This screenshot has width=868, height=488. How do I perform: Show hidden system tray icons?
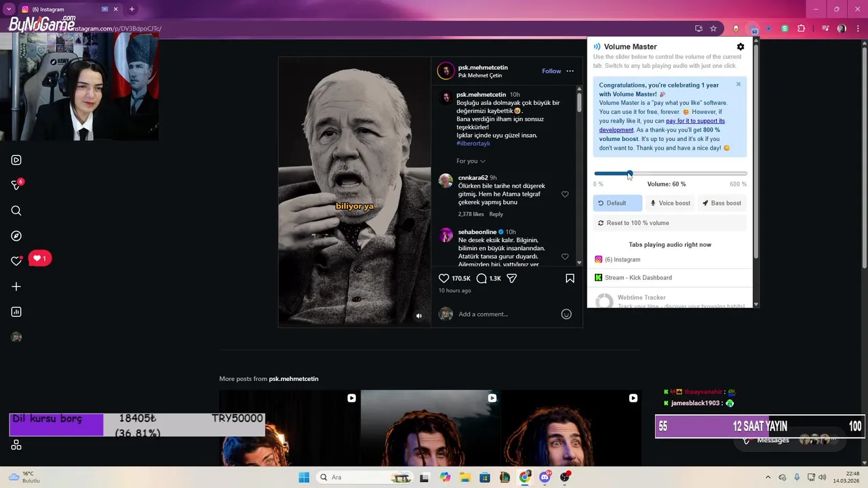click(x=768, y=477)
